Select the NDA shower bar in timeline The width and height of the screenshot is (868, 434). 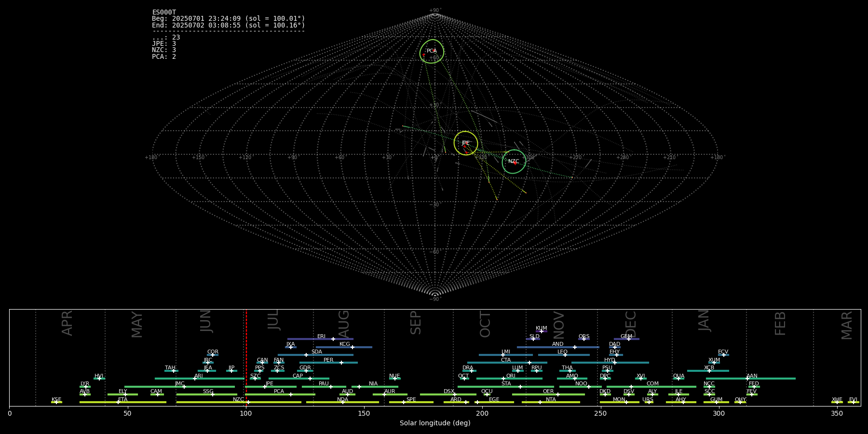tap(342, 402)
